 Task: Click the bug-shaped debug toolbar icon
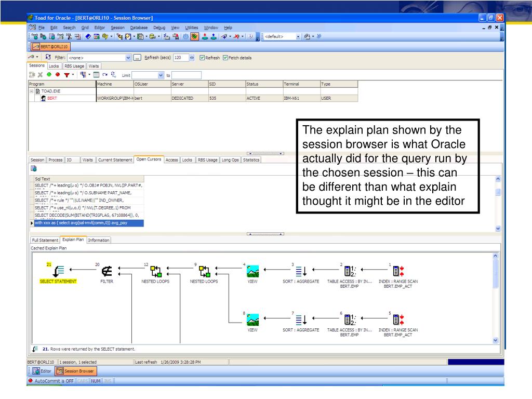[x=194, y=36]
